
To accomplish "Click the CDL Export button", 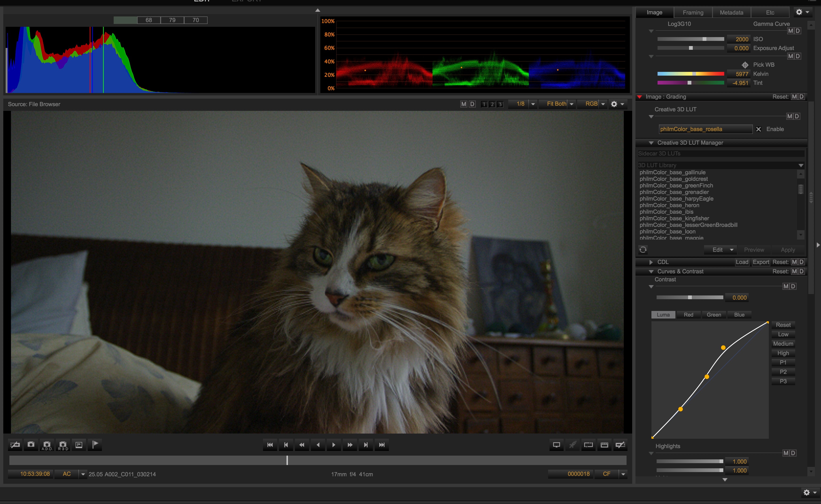I will point(761,262).
